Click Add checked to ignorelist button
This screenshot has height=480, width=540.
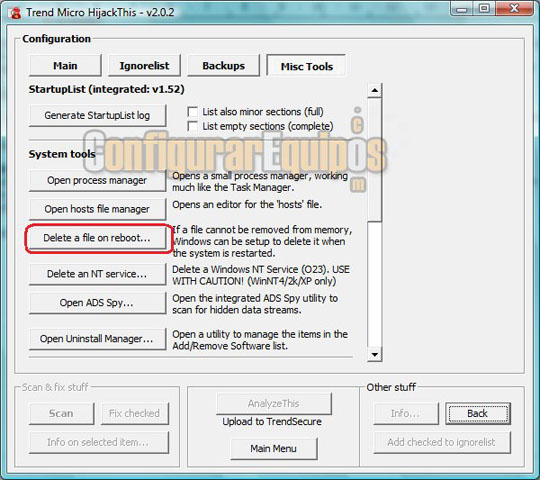[x=442, y=442]
